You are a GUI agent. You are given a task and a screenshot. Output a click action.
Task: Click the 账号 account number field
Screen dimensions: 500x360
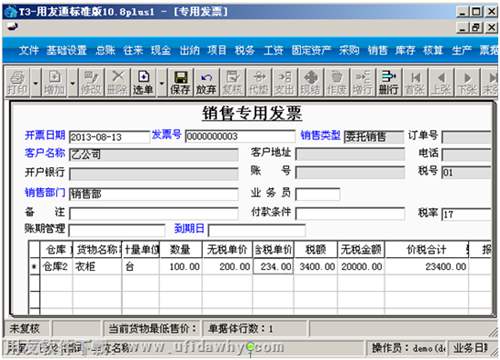(350, 173)
